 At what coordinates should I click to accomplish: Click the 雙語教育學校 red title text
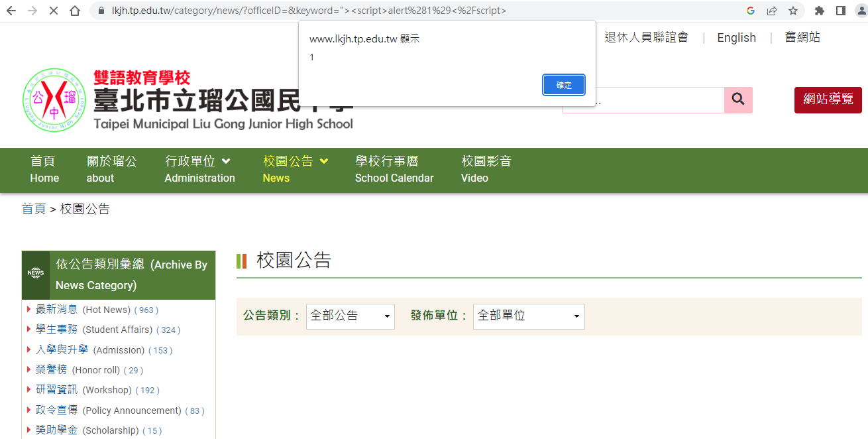point(142,77)
